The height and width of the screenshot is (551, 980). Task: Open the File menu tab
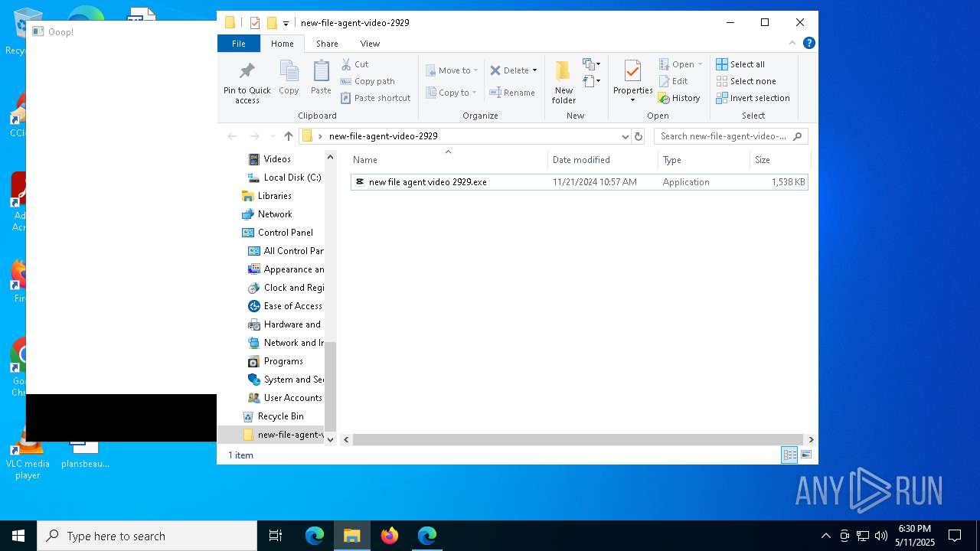click(x=239, y=44)
